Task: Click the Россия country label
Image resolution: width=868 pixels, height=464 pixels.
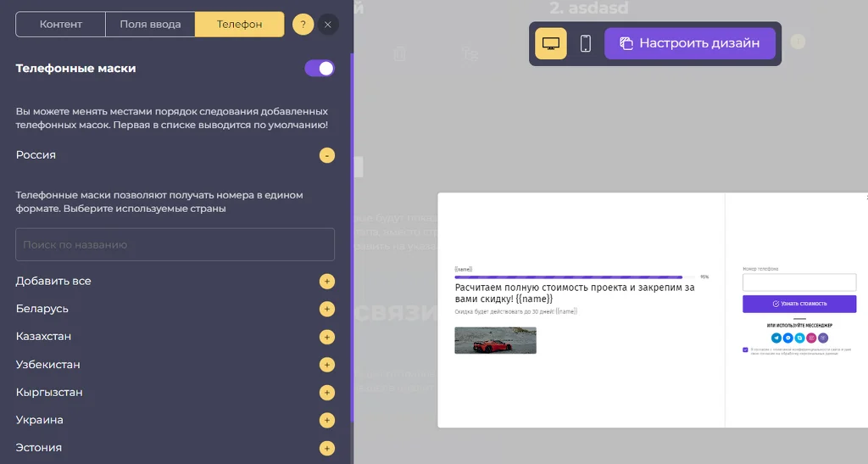Action: click(36, 155)
